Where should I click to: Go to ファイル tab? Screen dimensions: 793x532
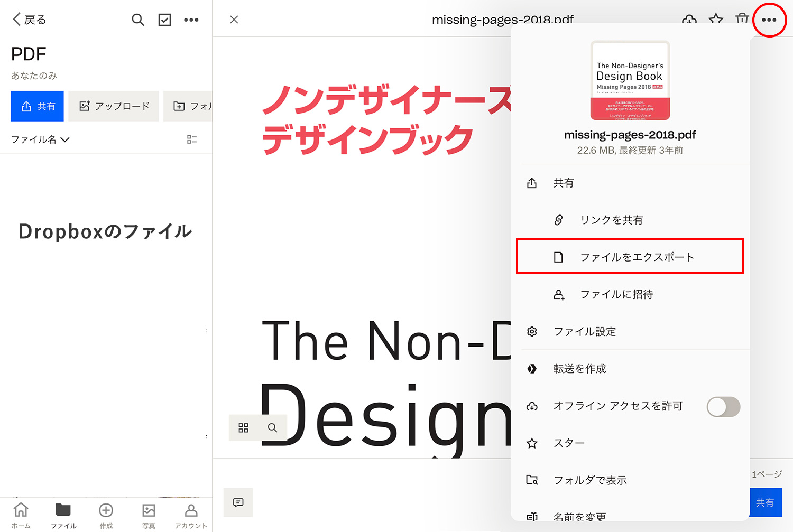(x=63, y=515)
